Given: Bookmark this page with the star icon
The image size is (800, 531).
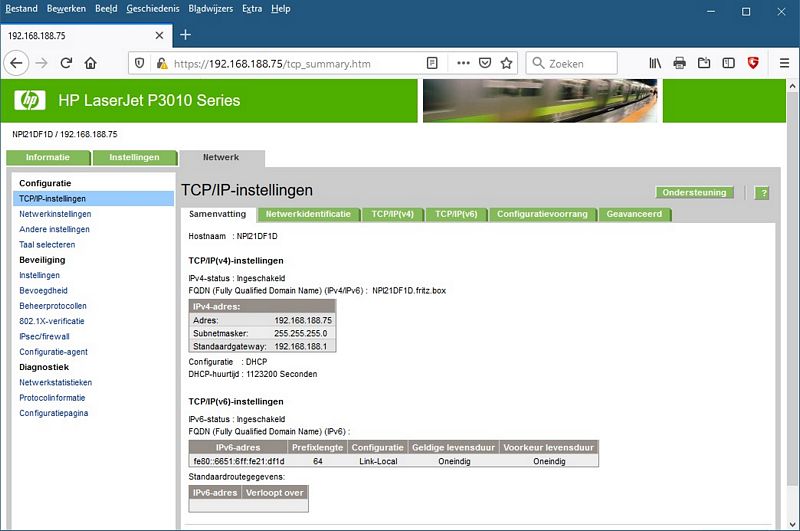Looking at the screenshot, I should click(x=506, y=63).
